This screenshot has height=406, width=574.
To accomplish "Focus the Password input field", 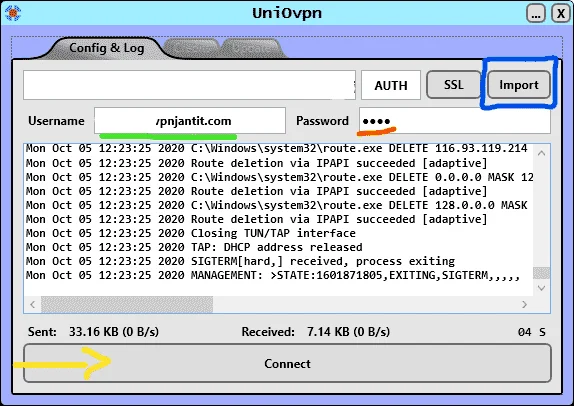I will click(x=455, y=120).
